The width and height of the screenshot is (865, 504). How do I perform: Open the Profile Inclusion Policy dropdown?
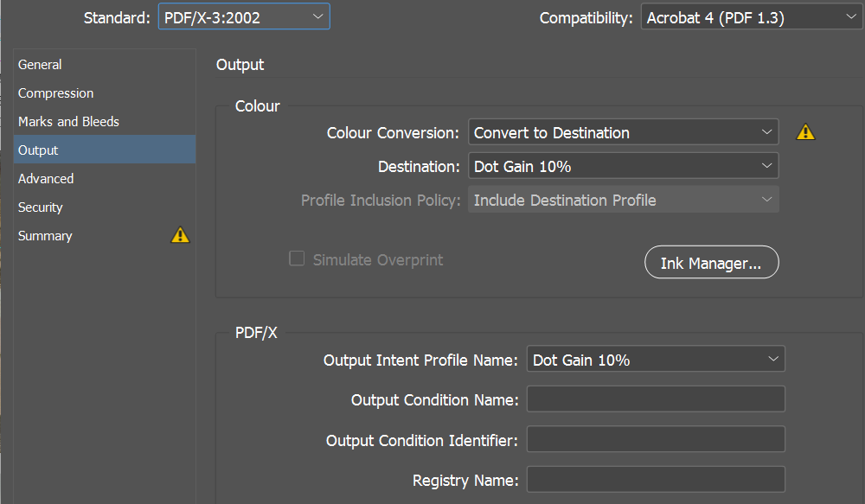(623, 200)
